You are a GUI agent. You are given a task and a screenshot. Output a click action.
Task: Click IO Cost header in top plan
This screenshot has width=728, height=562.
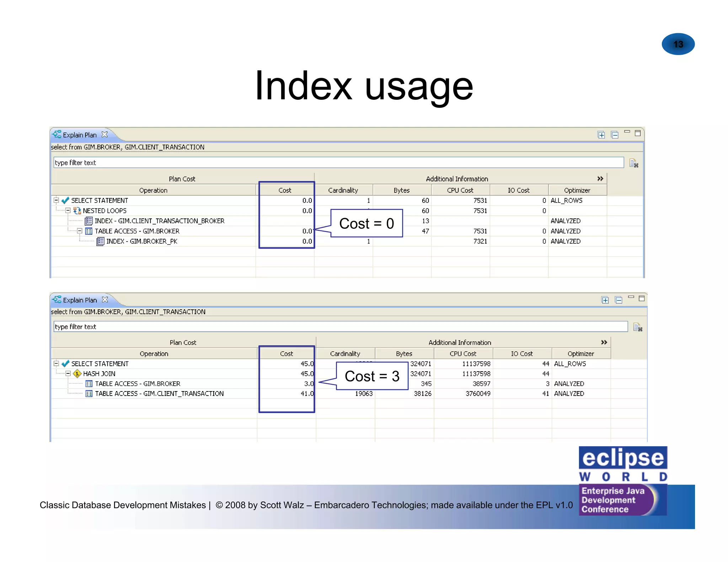519,190
